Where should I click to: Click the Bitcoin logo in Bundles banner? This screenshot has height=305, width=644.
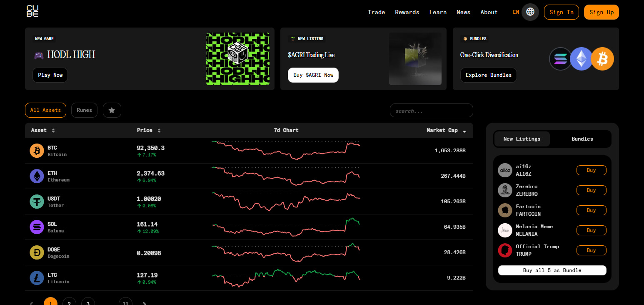coord(602,59)
